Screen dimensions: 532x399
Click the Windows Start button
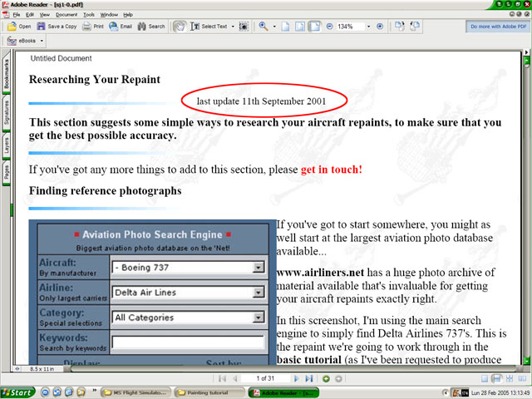tap(18, 392)
